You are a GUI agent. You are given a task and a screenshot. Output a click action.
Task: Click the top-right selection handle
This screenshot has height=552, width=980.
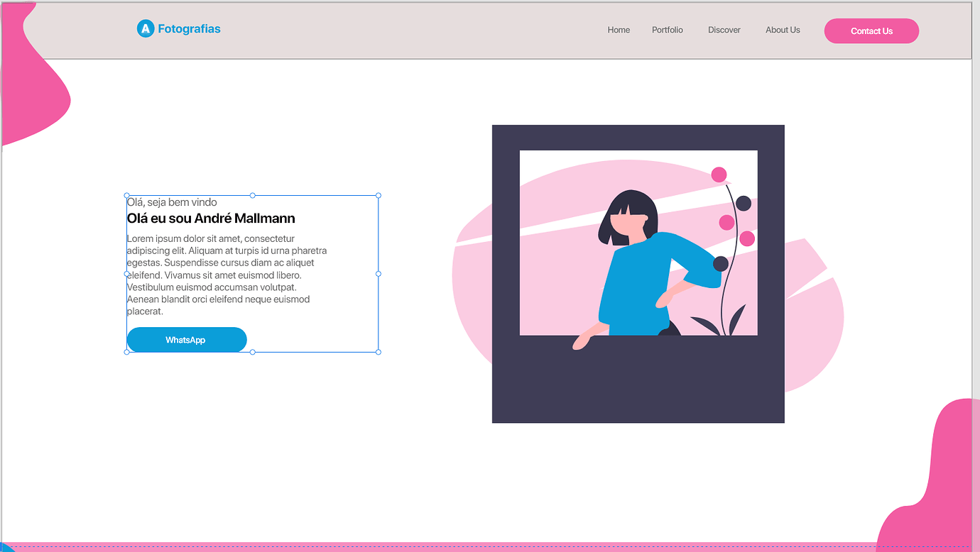click(x=379, y=195)
